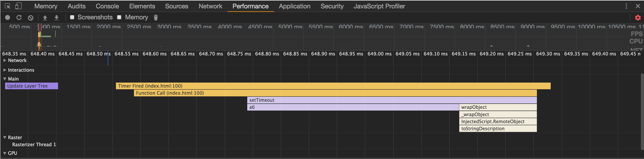
Task: Select the InjectedScript.RemoteObject bar
Action: coord(498,122)
